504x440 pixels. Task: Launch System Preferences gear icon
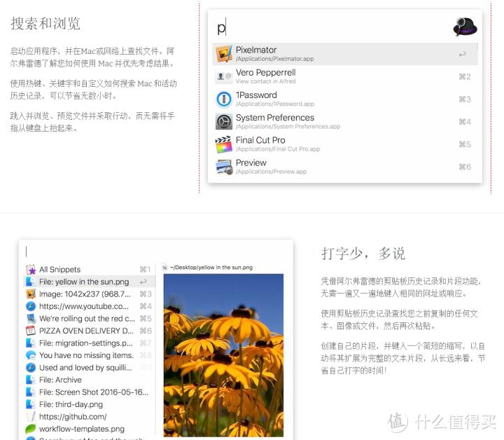click(x=224, y=121)
